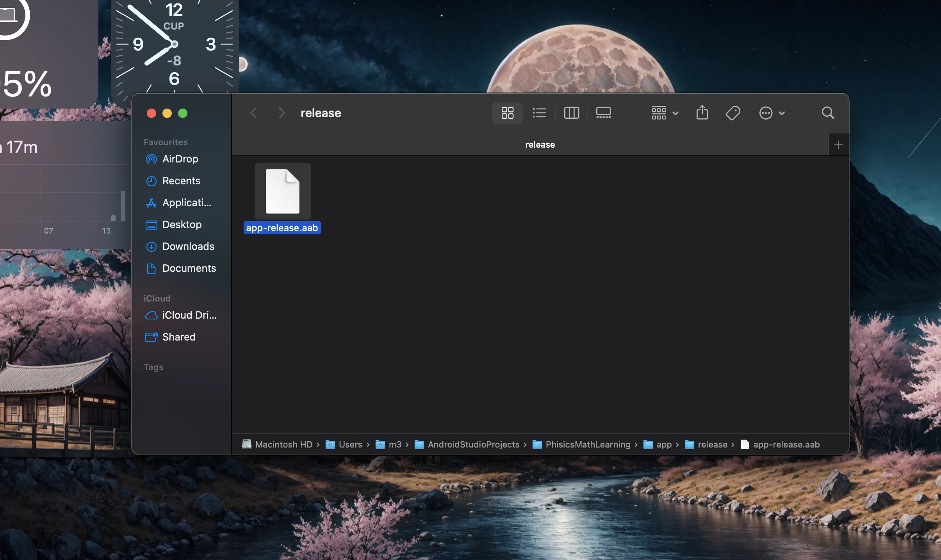Open AirDrop in the sidebar
Viewport: 941px width, 560px height.
coord(180,159)
